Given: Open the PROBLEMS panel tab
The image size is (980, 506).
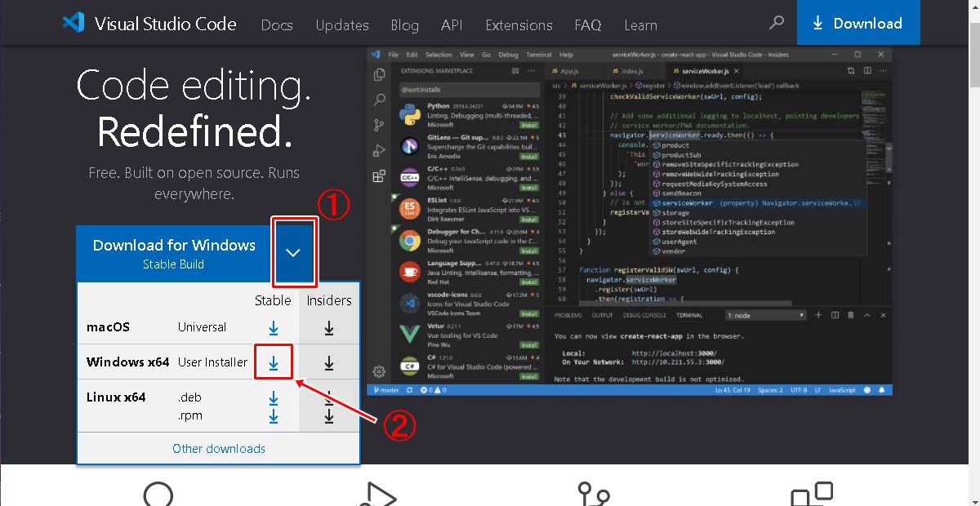Looking at the screenshot, I should point(568,315).
